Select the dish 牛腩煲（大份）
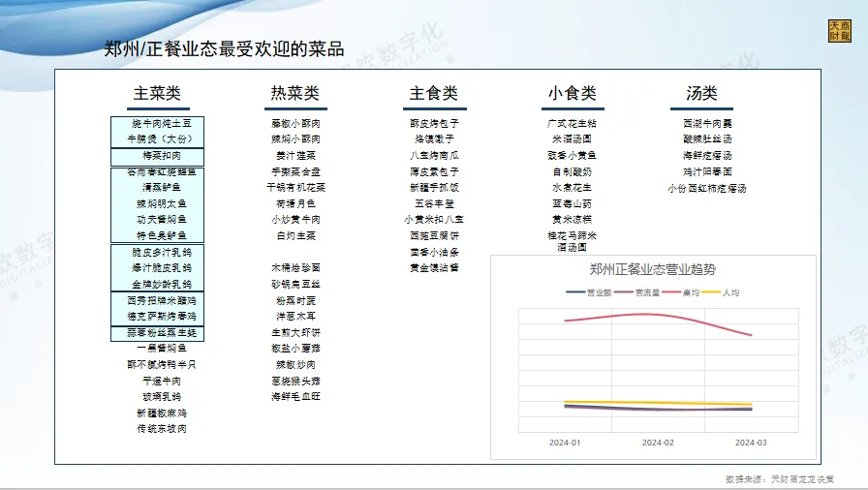This screenshot has width=868, height=490. click(x=160, y=138)
